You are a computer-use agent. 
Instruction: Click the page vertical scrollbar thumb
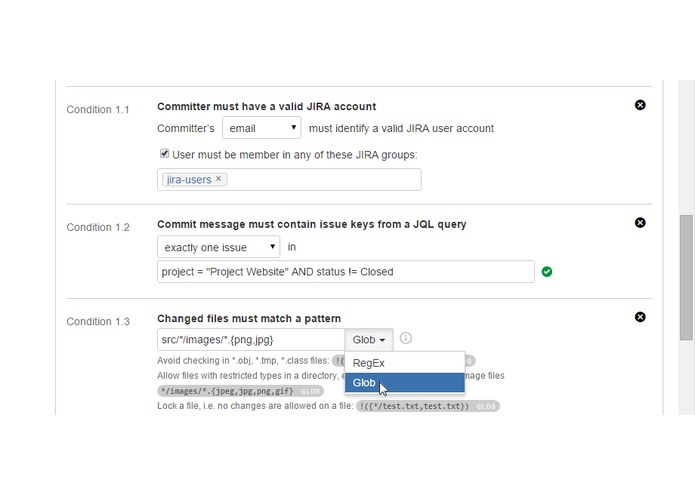[686, 277]
